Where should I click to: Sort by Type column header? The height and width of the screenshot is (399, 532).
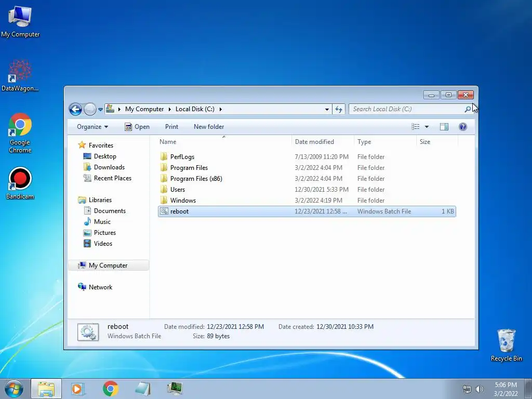coord(385,141)
